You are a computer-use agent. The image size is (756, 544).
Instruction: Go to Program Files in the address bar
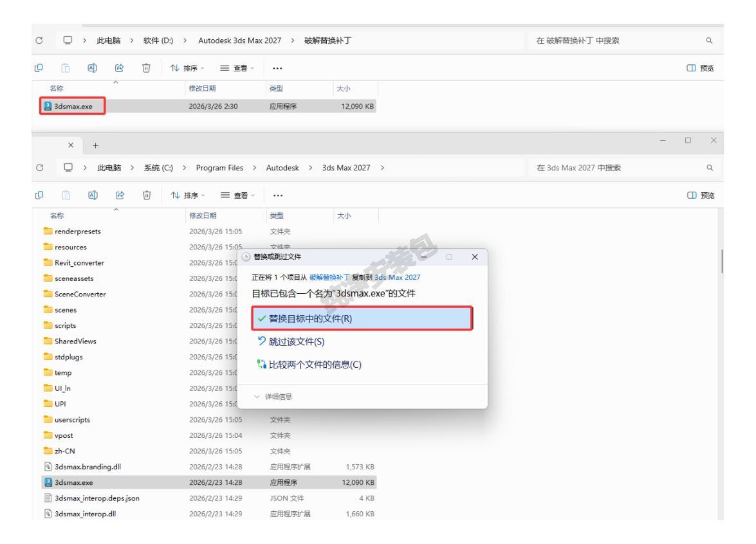tap(219, 168)
